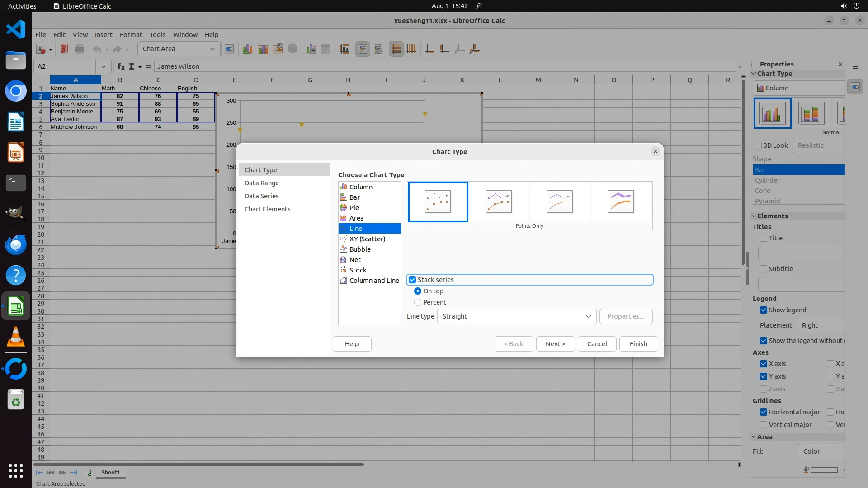The height and width of the screenshot is (488, 868).
Task: Choose XY (Scatter) chart type
Action: pos(367,239)
